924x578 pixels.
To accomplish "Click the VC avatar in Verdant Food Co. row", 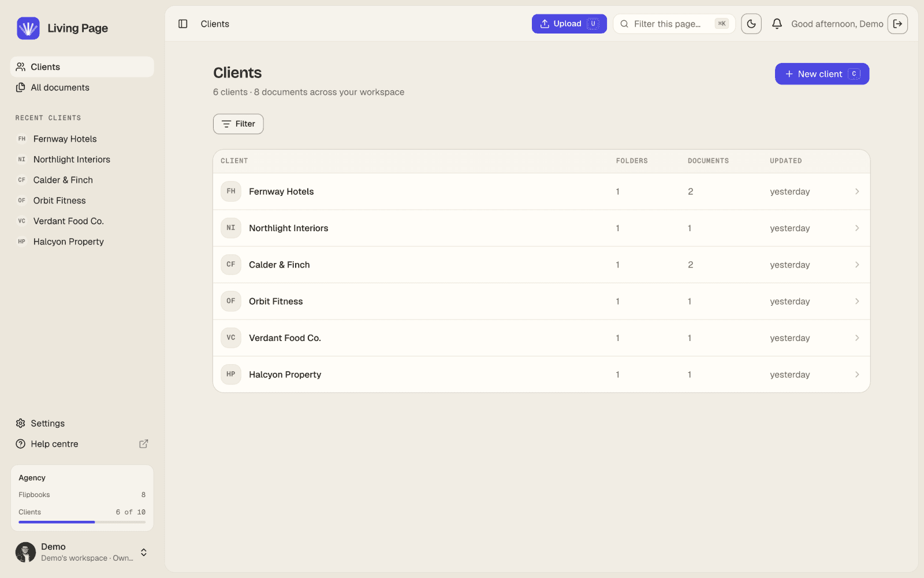I will [x=231, y=338].
